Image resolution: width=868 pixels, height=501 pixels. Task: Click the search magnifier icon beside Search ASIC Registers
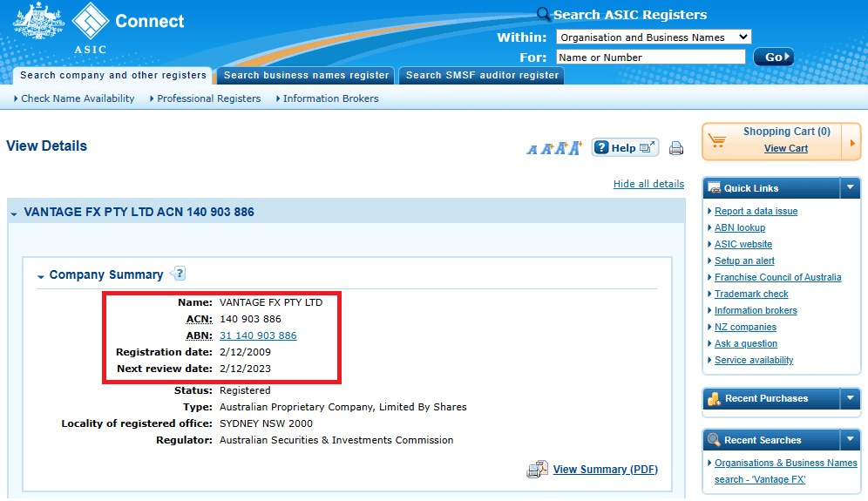coord(543,14)
